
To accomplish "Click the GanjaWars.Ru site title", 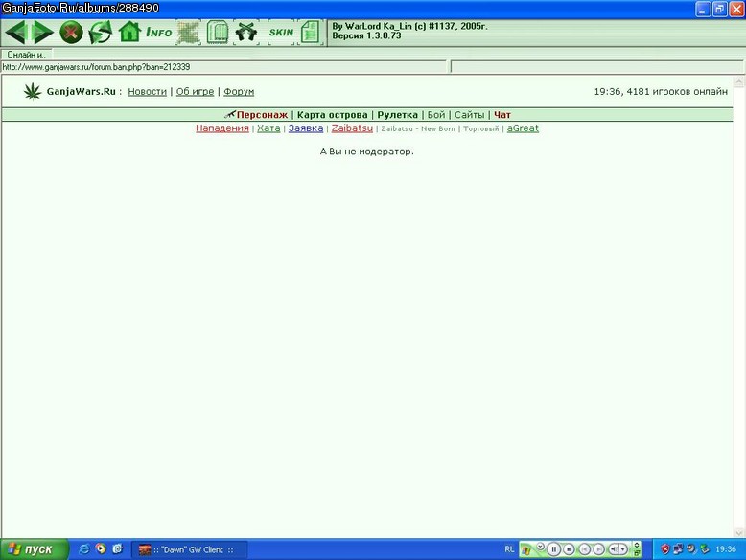I will click(x=81, y=91).
